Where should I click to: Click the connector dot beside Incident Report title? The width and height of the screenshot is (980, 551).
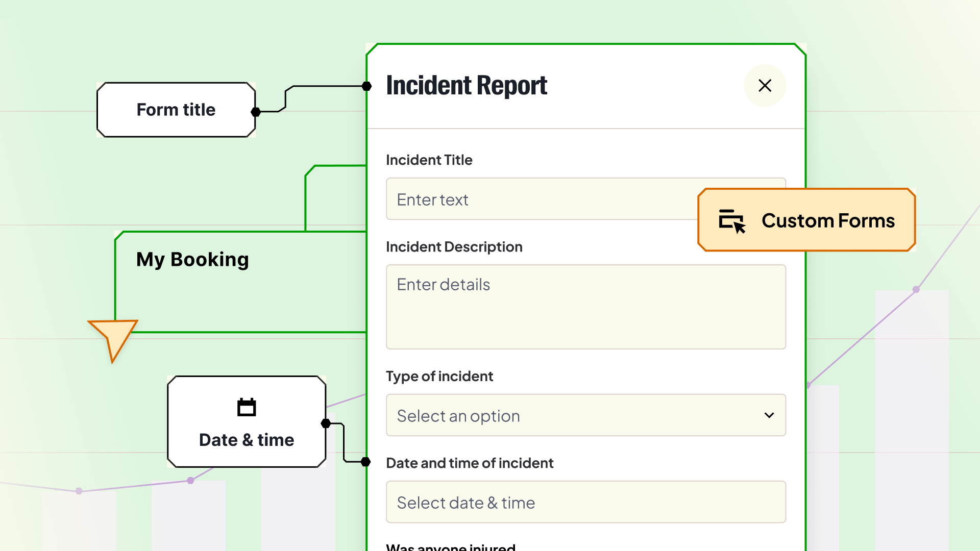pyautogui.click(x=366, y=86)
